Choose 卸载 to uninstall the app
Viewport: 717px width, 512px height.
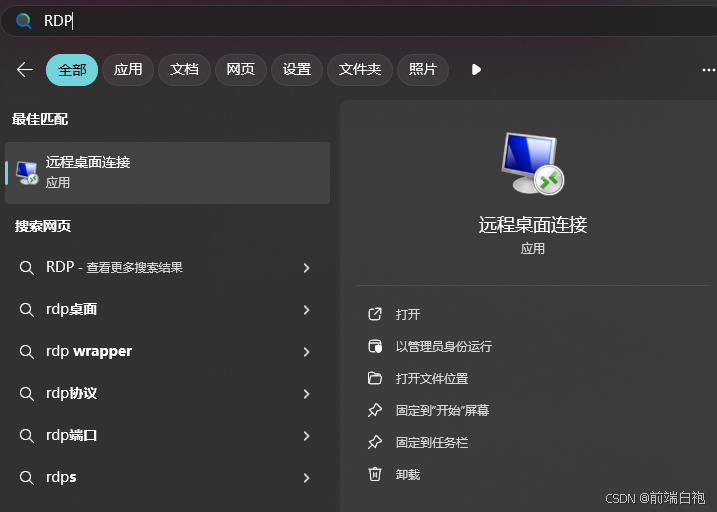click(407, 475)
